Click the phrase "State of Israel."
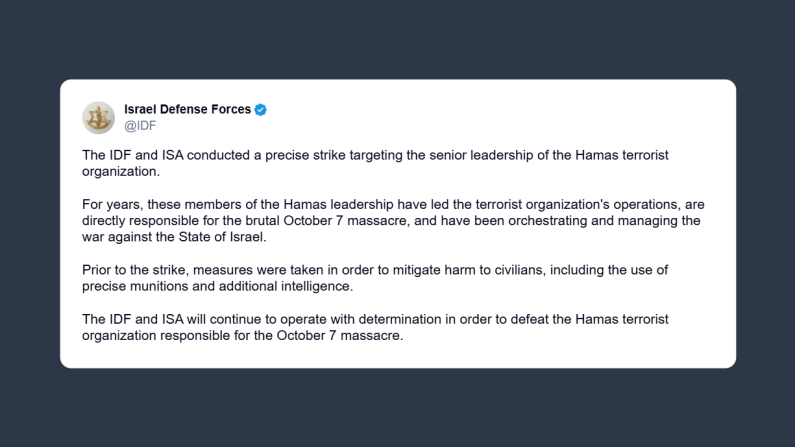This screenshot has height=447, width=795. coord(223,237)
